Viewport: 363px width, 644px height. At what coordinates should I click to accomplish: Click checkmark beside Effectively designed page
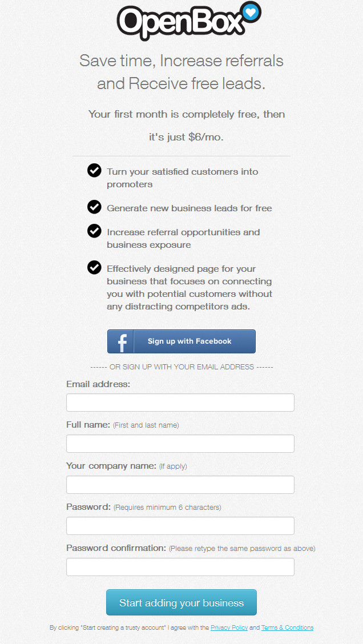[94, 267]
